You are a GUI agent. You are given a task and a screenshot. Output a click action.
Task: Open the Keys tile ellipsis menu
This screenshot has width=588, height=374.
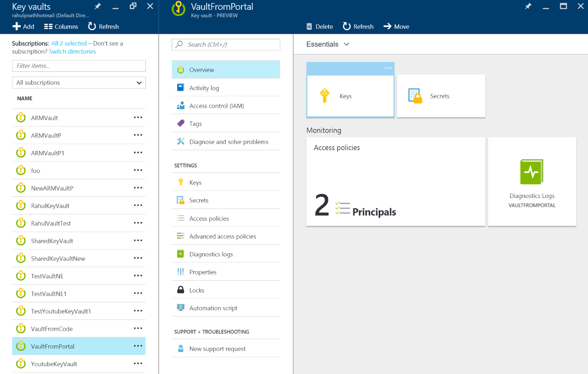click(x=388, y=68)
